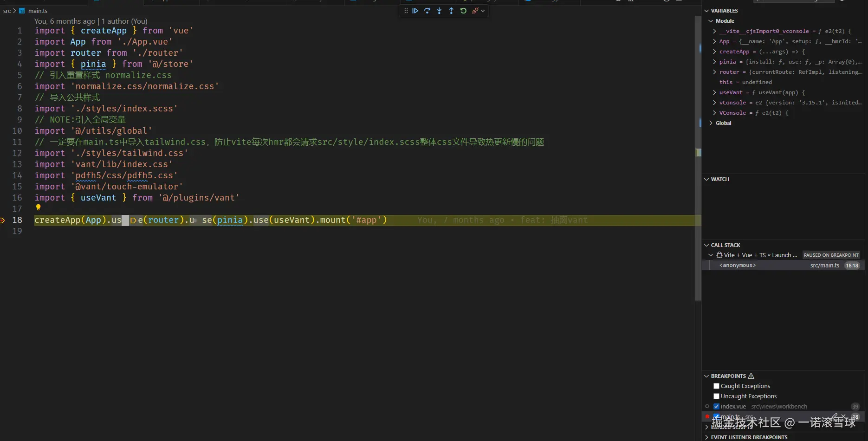This screenshot has width=868, height=441.
Task: Click line number 18 in the gutter
Action: [x=17, y=220]
